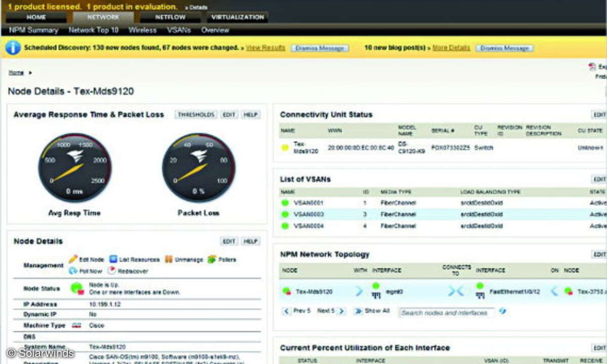This screenshot has height=364, width=607.
Task: Open the VSAN0004 entry
Action: 309,226
